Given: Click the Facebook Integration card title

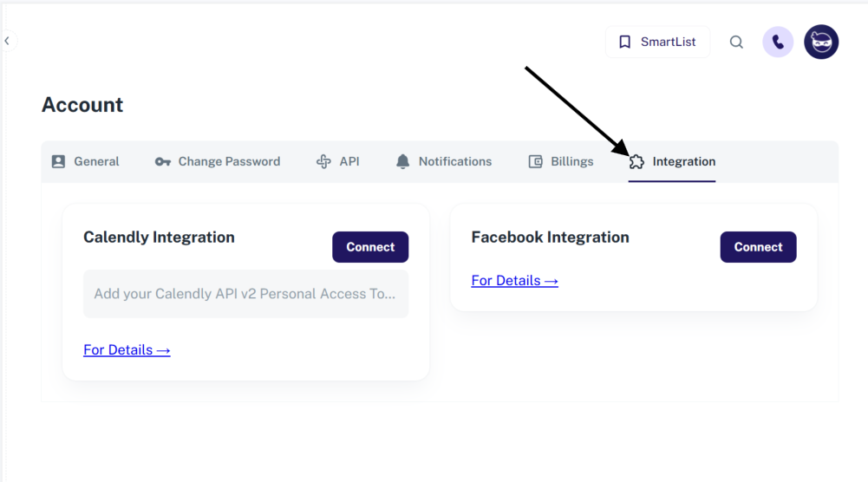Looking at the screenshot, I should coord(550,238).
